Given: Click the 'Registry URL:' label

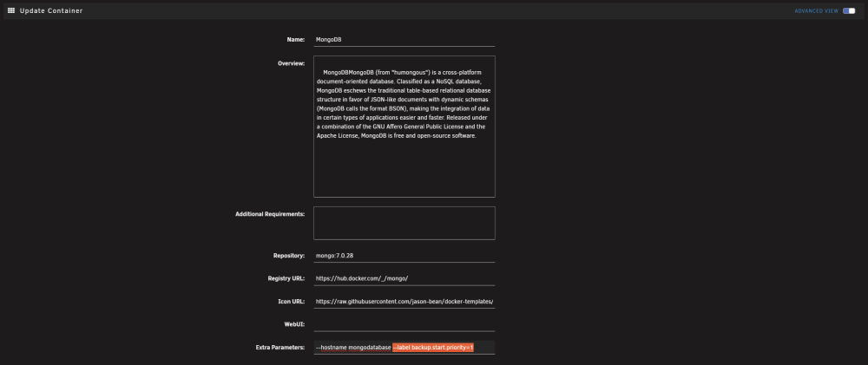Looking at the screenshot, I should tap(286, 278).
